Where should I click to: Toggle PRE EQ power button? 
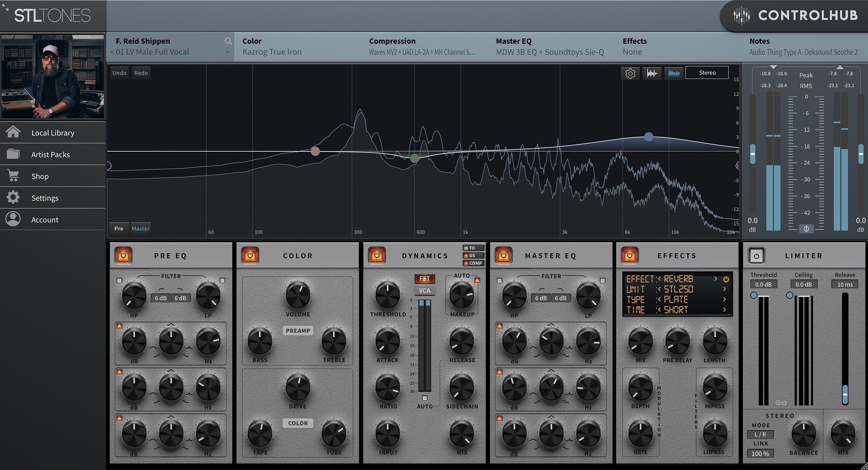pos(123,255)
